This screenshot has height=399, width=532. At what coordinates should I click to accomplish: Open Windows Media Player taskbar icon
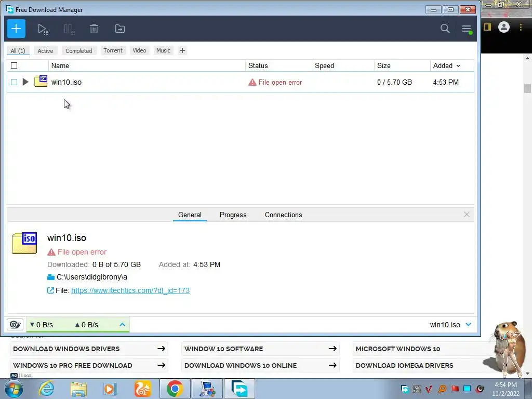[110, 389]
